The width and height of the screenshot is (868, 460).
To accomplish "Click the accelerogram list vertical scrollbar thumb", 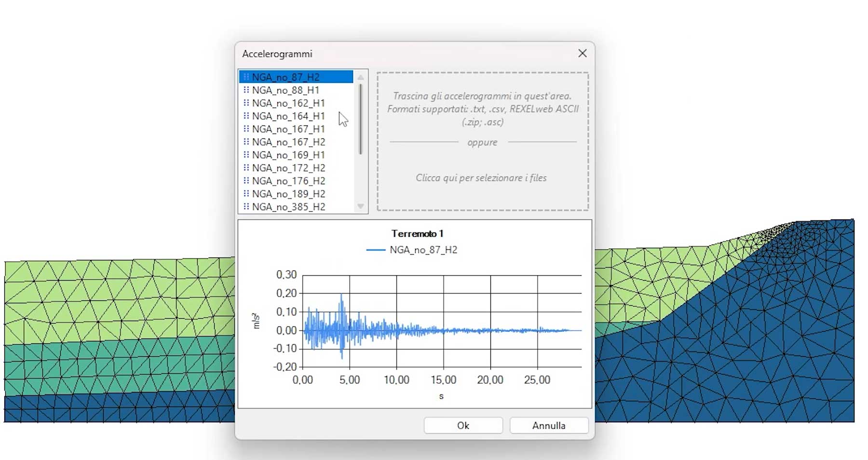I will 360,119.
